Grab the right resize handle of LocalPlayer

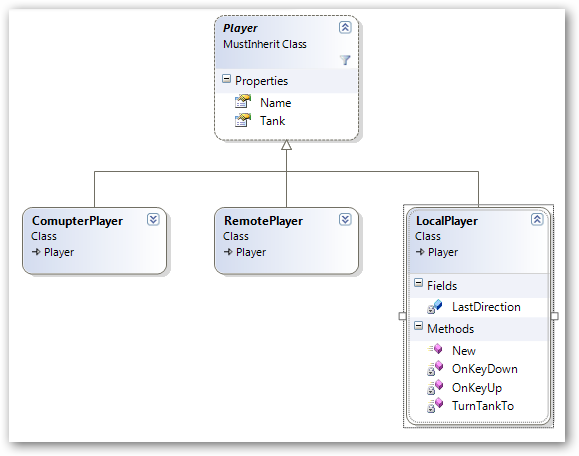coord(554,316)
